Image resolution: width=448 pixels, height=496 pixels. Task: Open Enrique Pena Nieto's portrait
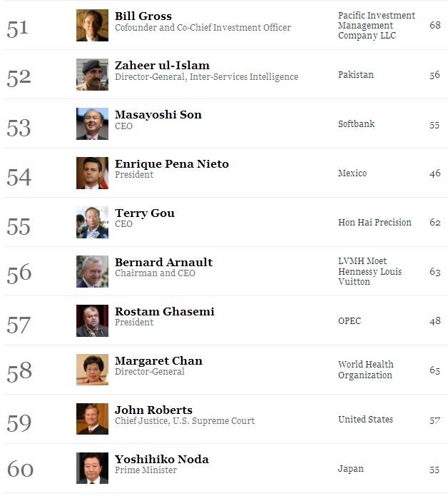coord(92,173)
